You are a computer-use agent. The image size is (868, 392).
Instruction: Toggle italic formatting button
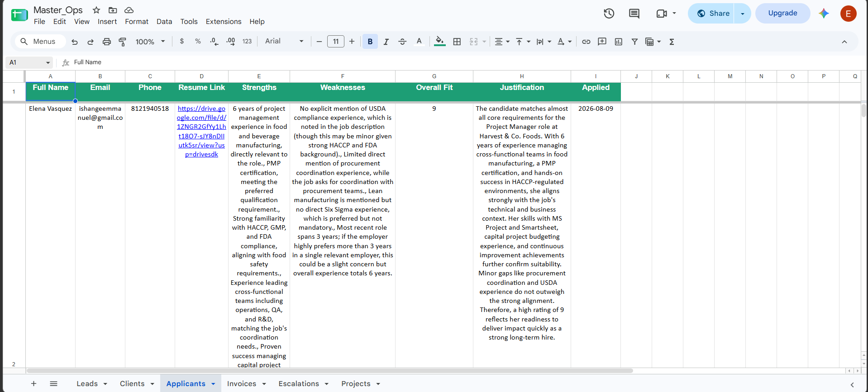click(x=386, y=42)
